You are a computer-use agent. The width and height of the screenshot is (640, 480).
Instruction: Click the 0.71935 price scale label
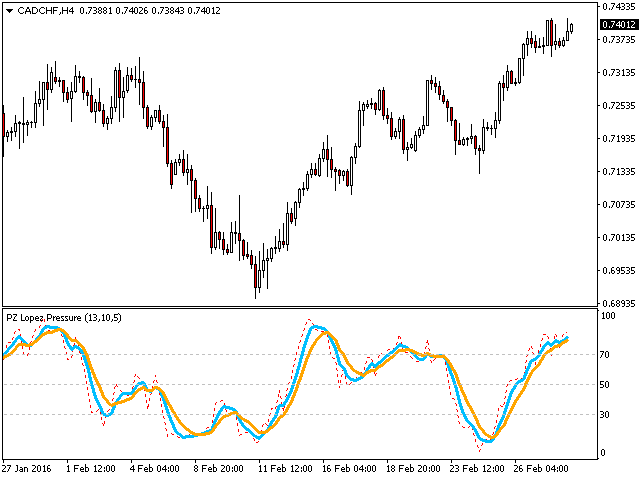(619, 139)
